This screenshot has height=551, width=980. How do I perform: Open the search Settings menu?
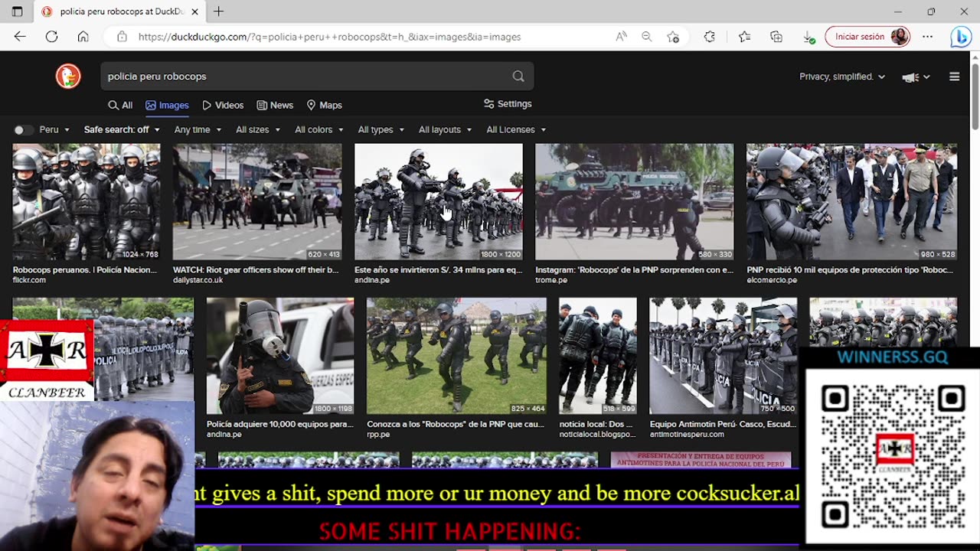(x=508, y=104)
